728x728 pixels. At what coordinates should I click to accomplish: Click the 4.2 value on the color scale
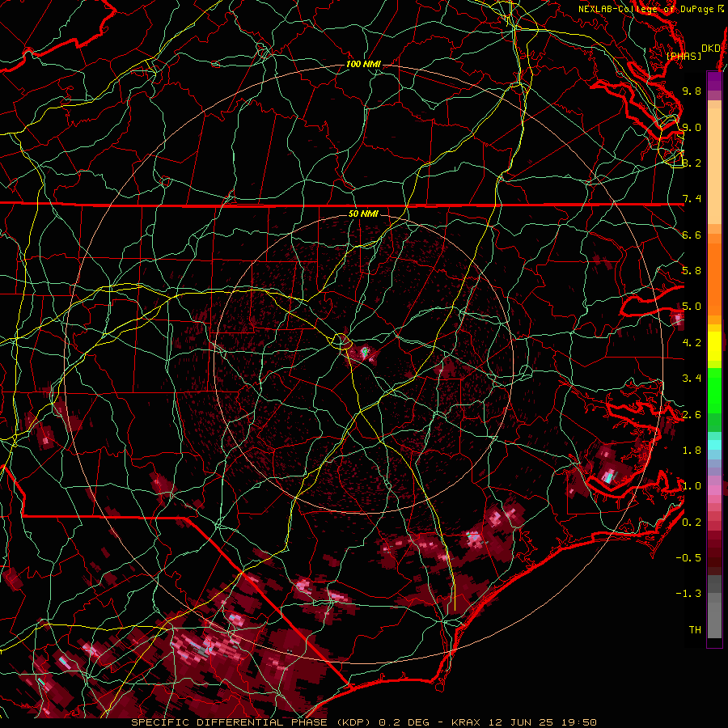pos(692,343)
